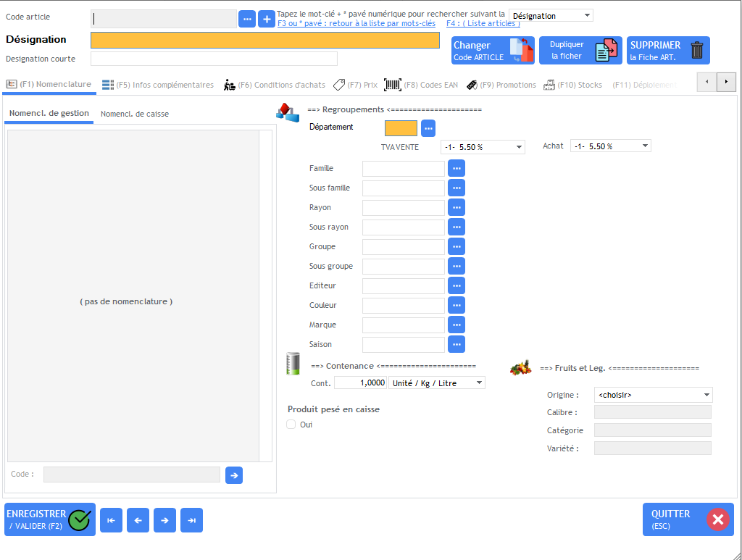Click the SUPPRIMER la Fiche ART. button
The width and height of the screenshot is (742, 560).
point(668,51)
